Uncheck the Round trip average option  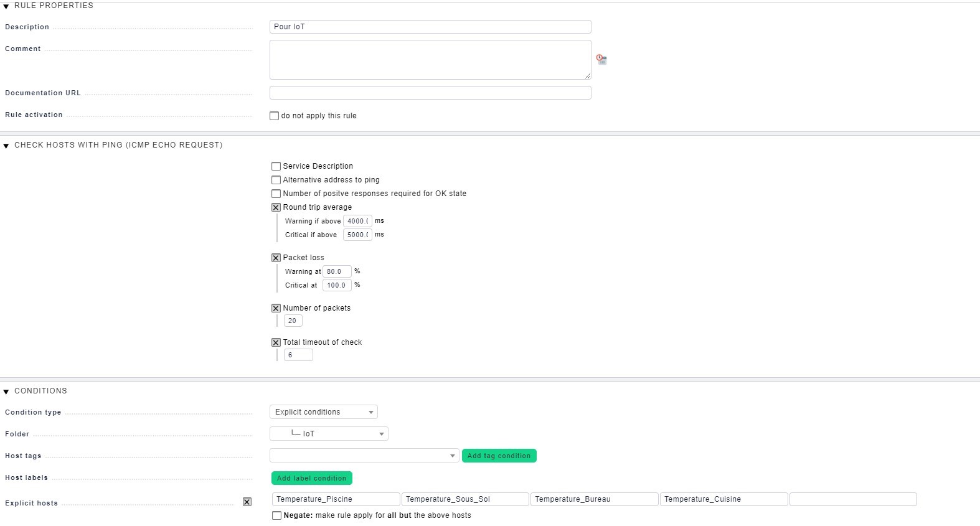(276, 207)
